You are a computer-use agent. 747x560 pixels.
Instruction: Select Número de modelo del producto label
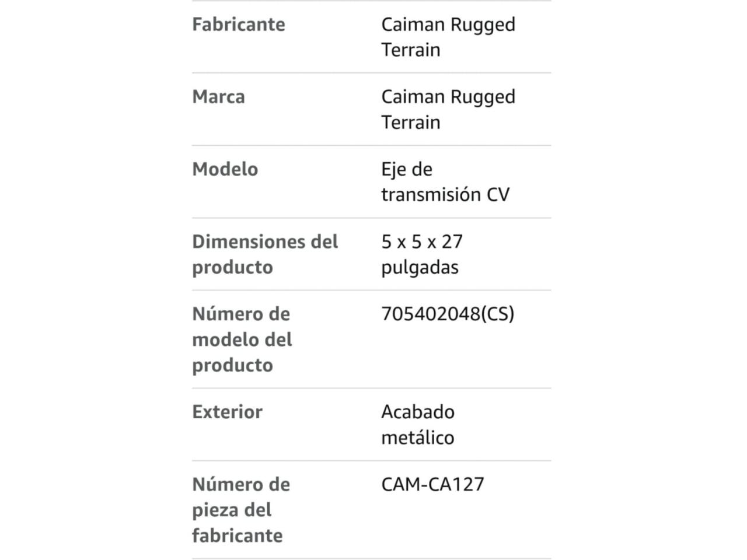tap(242, 339)
